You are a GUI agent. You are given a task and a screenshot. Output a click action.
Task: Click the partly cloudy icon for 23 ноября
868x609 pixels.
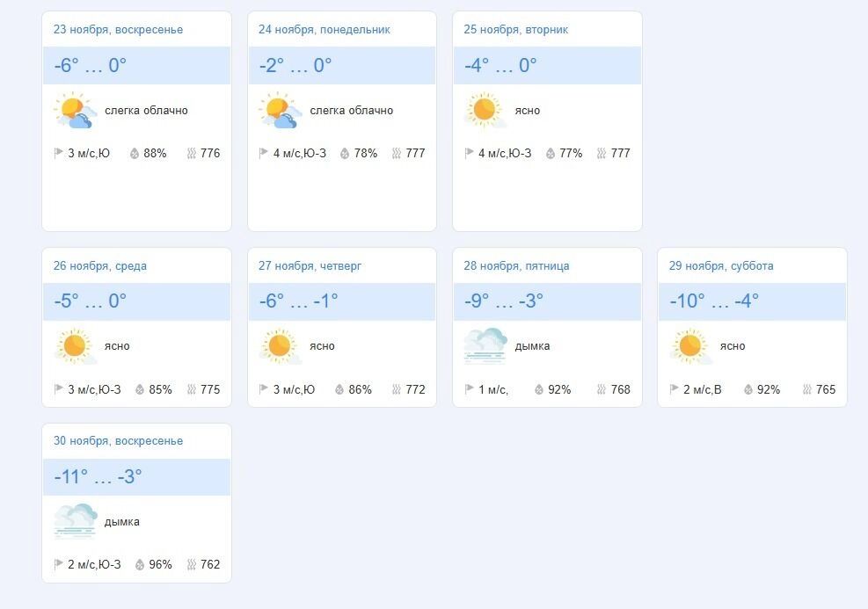click(74, 111)
